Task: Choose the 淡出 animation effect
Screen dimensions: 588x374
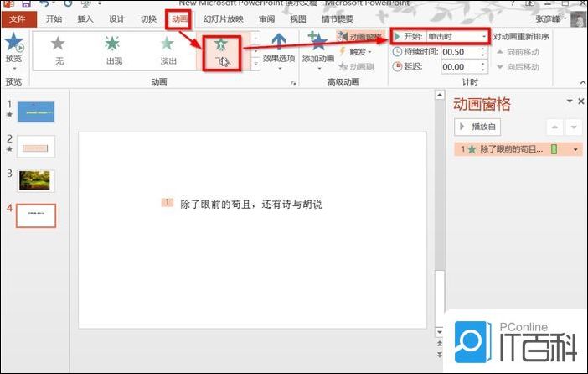Action: (168, 50)
